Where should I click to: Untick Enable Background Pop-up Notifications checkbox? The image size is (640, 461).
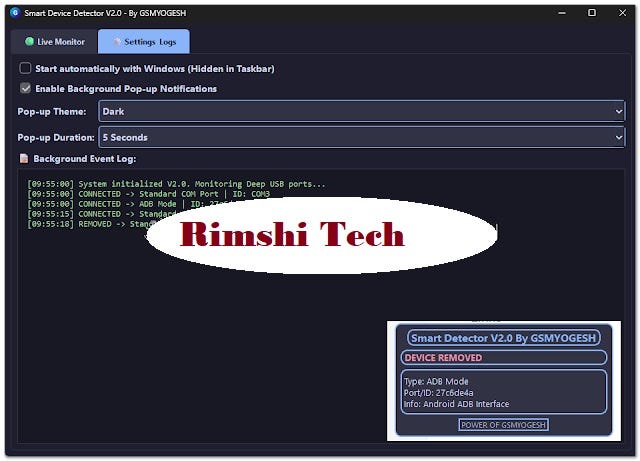[25, 88]
